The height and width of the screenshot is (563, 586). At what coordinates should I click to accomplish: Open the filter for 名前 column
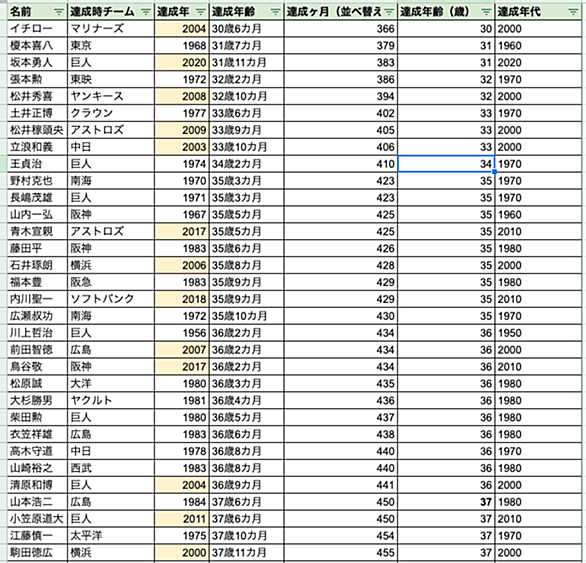coord(59,12)
